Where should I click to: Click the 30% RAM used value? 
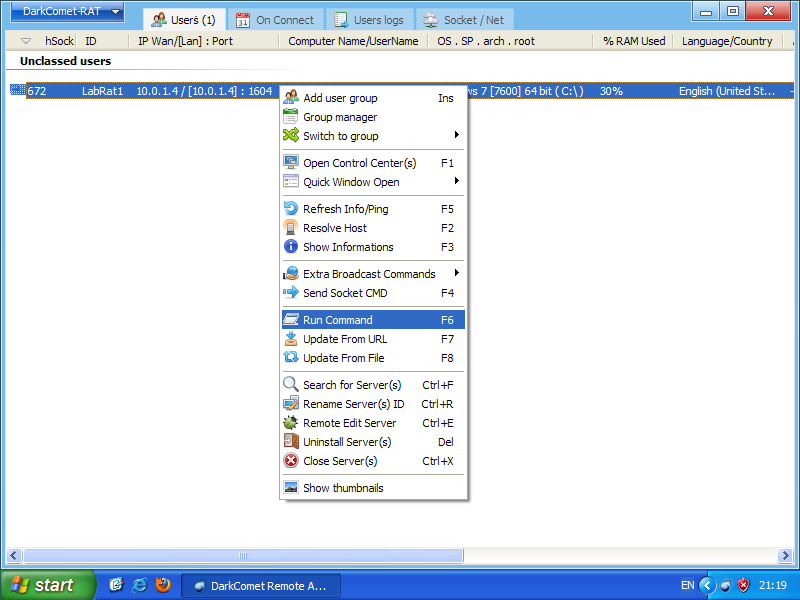[611, 91]
